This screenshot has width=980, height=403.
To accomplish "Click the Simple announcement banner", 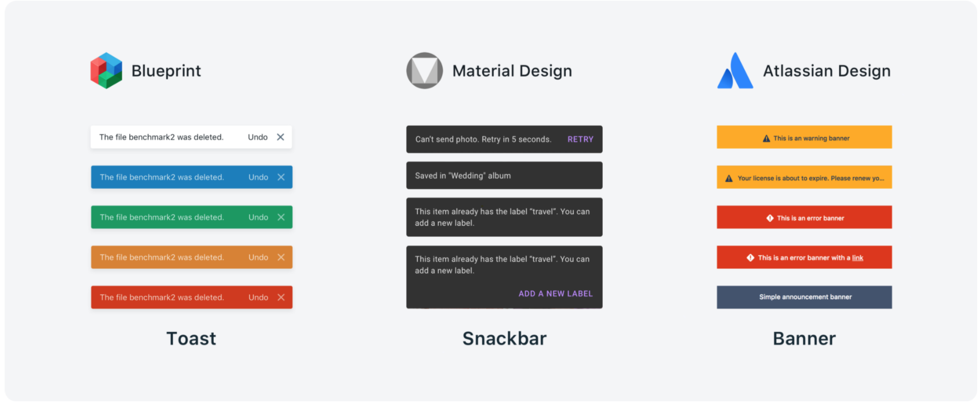I will tap(804, 297).
